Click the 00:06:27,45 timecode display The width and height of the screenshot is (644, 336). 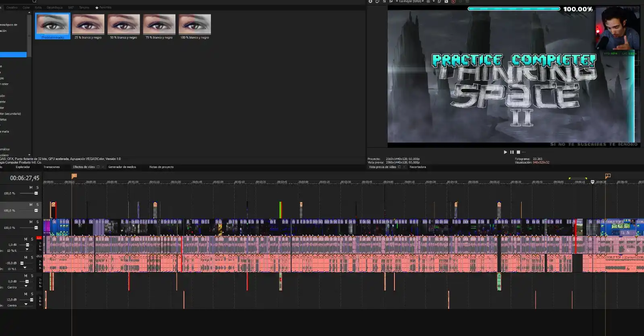pos(25,178)
